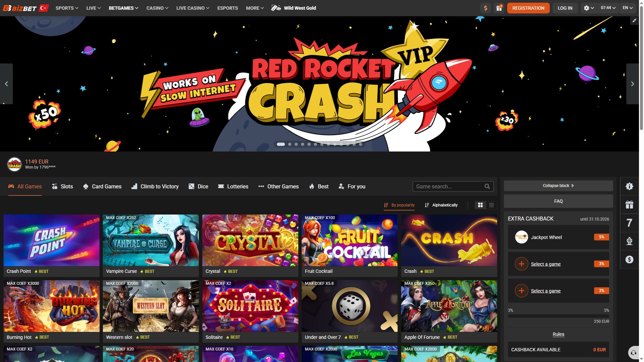Open the 07:44 time zone dropdown

(608, 8)
